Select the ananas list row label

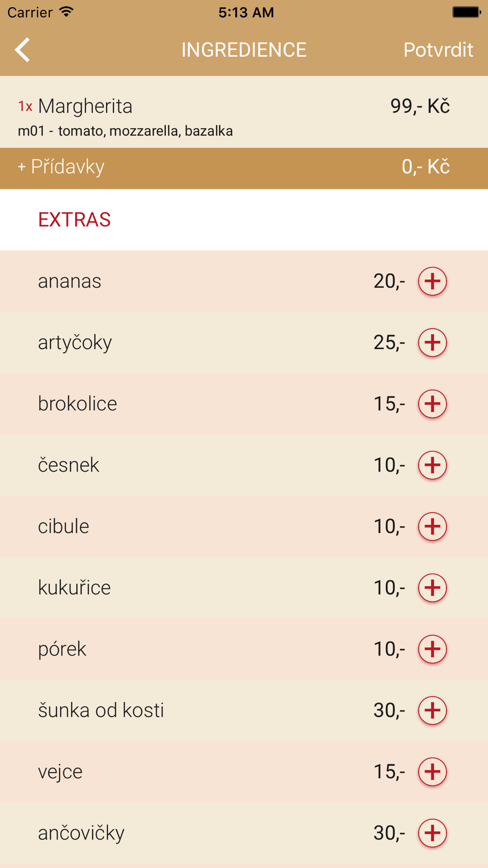pos(70,281)
